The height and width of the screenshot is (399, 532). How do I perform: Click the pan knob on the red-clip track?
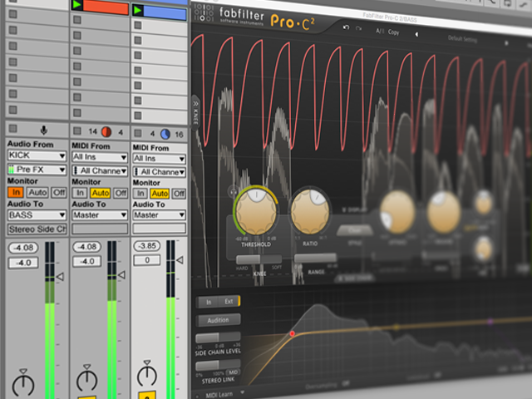pyautogui.click(x=86, y=378)
